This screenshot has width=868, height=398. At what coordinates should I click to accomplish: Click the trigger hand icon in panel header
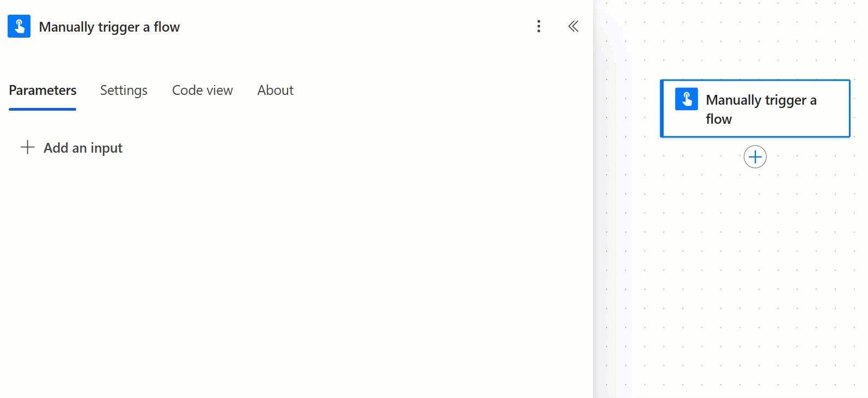click(19, 26)
